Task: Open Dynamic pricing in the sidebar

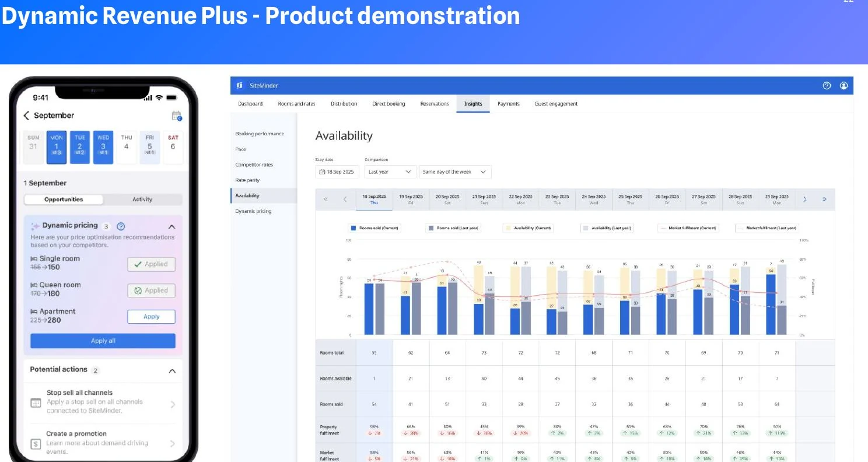Action: (x=253, y=211)
